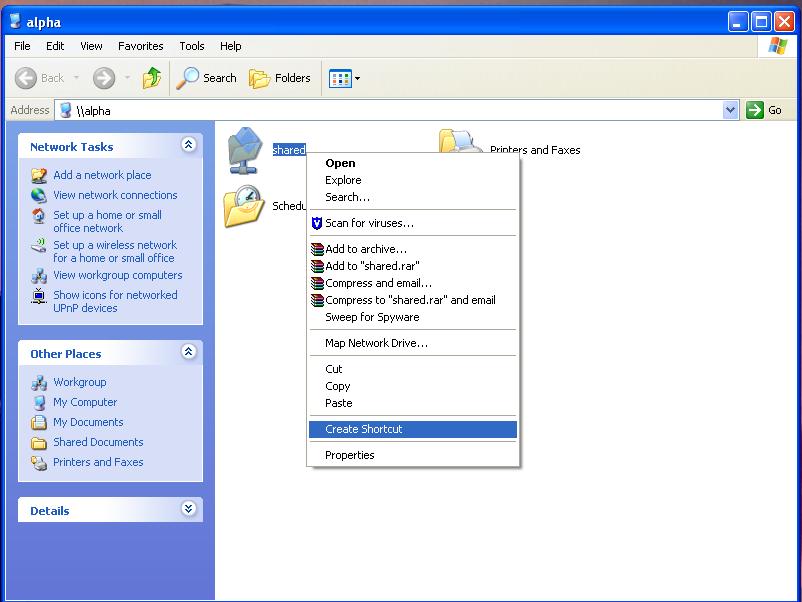
Task: Select the shared network folder icon
Action: (x=245, y=150)
